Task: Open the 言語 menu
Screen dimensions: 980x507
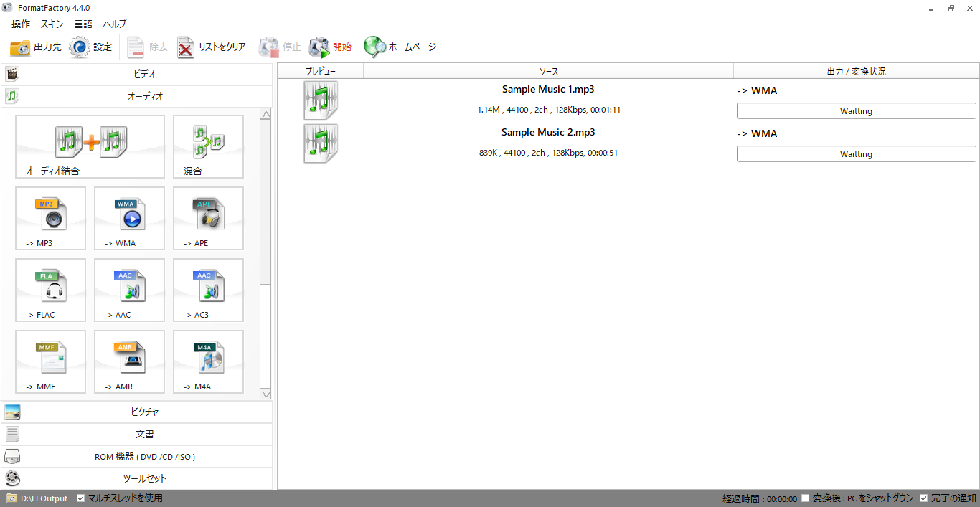Action: (x=83, y=24)
